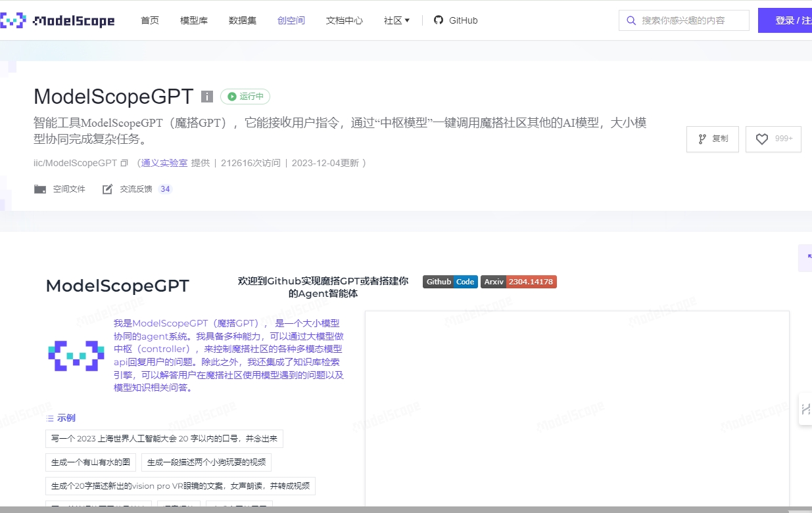
Task: Click the info icon beside ModelScopeGPT title
Action: [206, 97]
